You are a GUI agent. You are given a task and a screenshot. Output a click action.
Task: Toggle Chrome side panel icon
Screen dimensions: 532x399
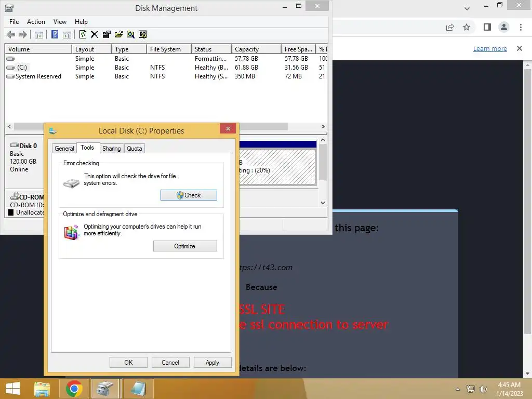487,27
